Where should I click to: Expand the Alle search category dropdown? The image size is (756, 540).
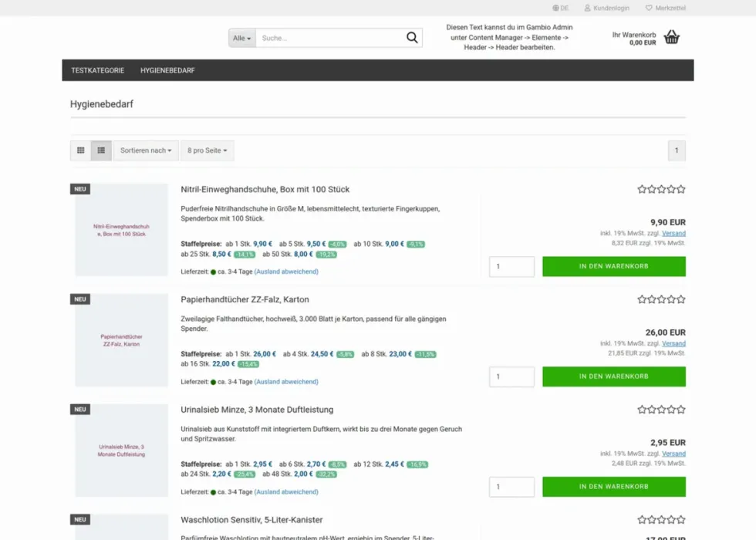pos(242,38)
